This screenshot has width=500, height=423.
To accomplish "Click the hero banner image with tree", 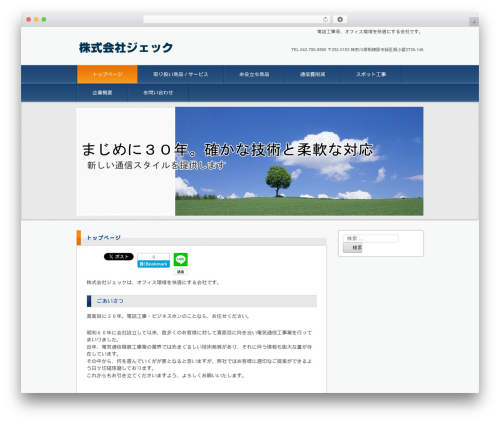I will (x=250, y=161).
